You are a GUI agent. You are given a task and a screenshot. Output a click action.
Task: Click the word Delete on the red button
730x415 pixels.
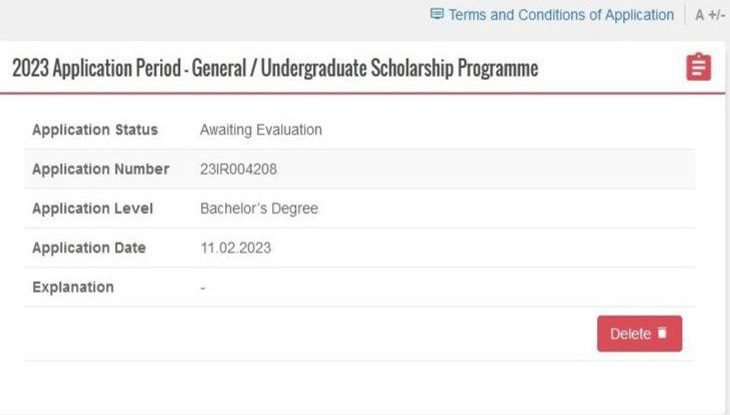(630, 334)
